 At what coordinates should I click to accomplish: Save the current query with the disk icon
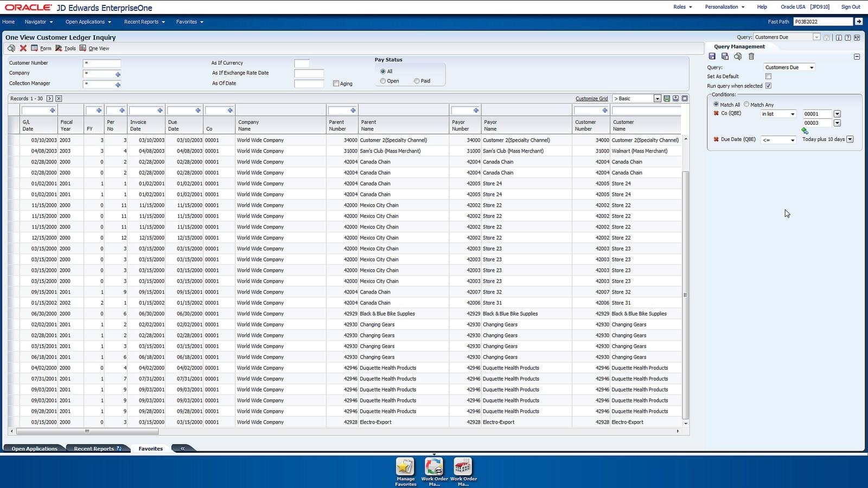point(713,56)
